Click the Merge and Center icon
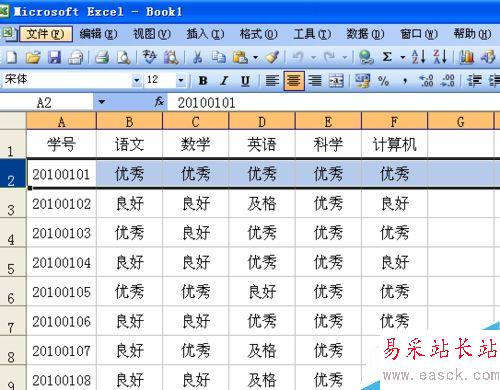This screenshot has height=390, width=500. point(336,81)
